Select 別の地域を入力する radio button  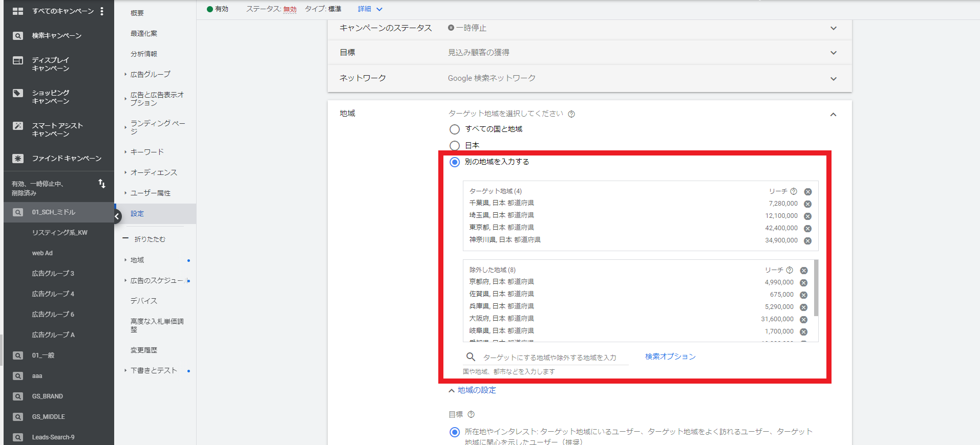tap(454, 162)
